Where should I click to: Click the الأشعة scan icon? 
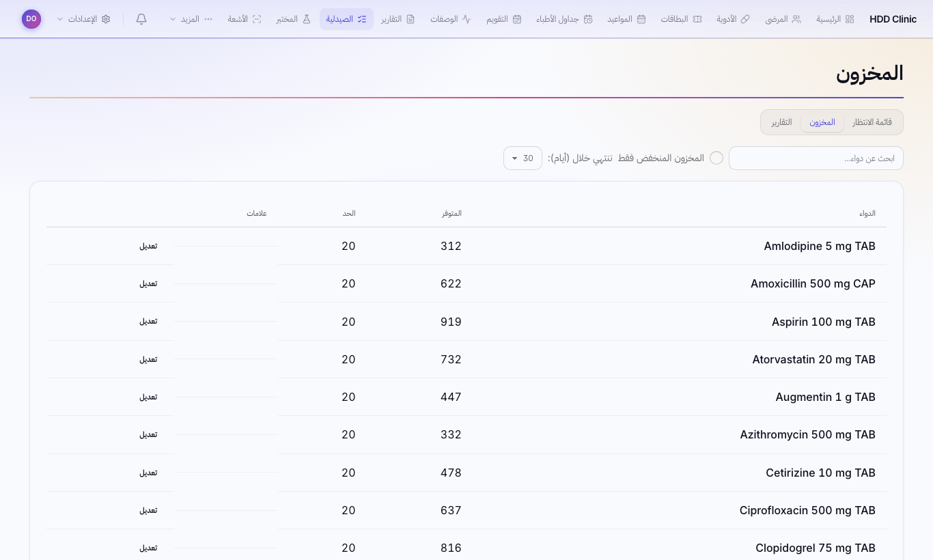click(x=257, y=19)
